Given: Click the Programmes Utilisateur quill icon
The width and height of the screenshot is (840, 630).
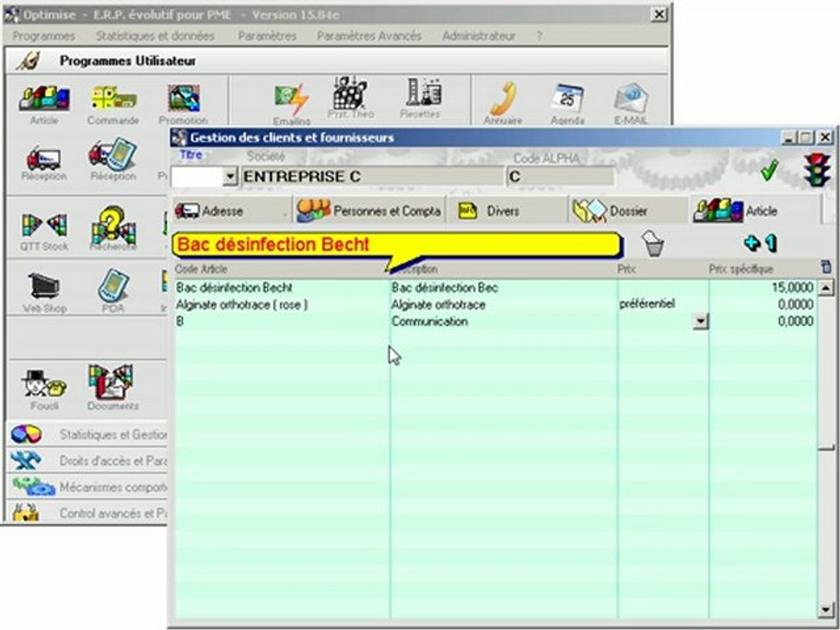Looking at the screenshot, I should (x=27, y=60).
